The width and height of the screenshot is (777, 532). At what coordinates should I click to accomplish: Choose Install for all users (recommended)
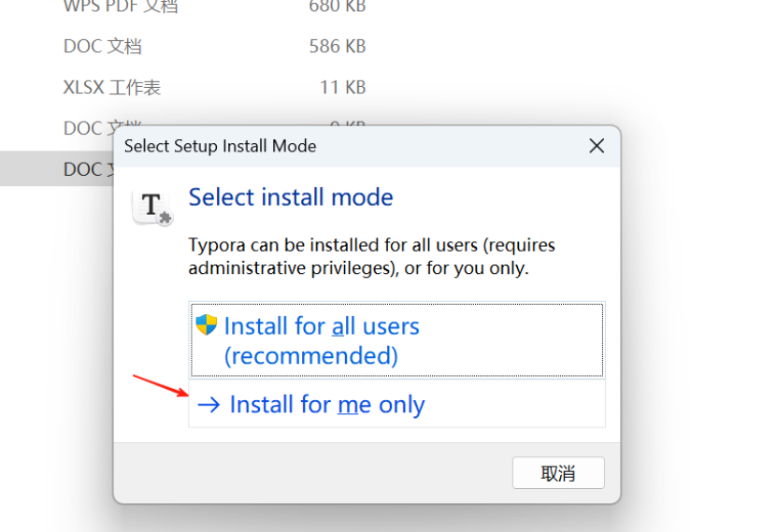(396, 340)
